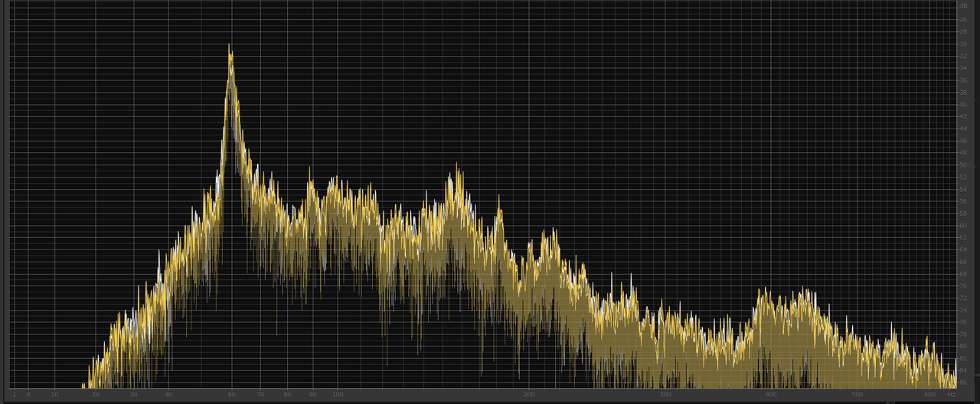The width and height of the screenshot is (980, 404).
Task: Select the 10 Hz frequency axis label
Action: (x=54, y=395)
